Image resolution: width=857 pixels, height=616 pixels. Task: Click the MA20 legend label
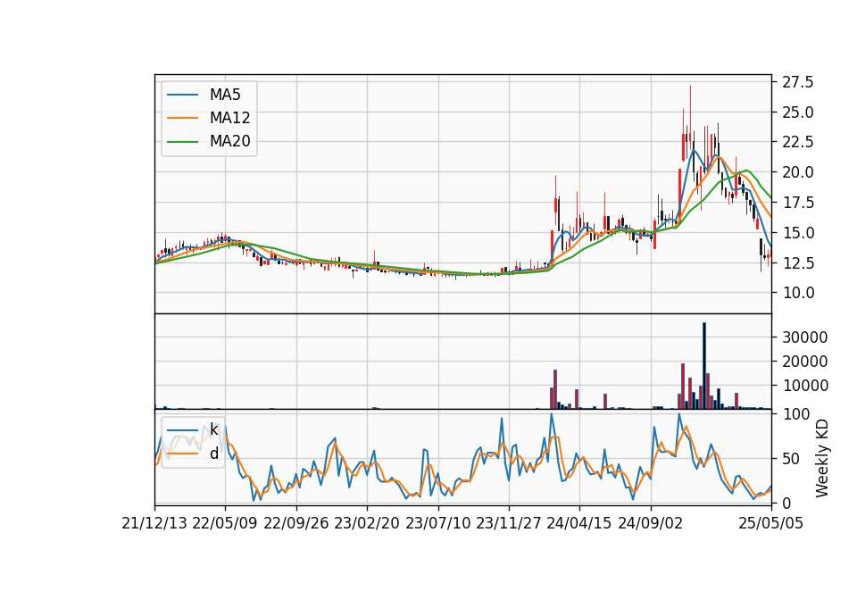pyautogui.click(x=229, y=141)
